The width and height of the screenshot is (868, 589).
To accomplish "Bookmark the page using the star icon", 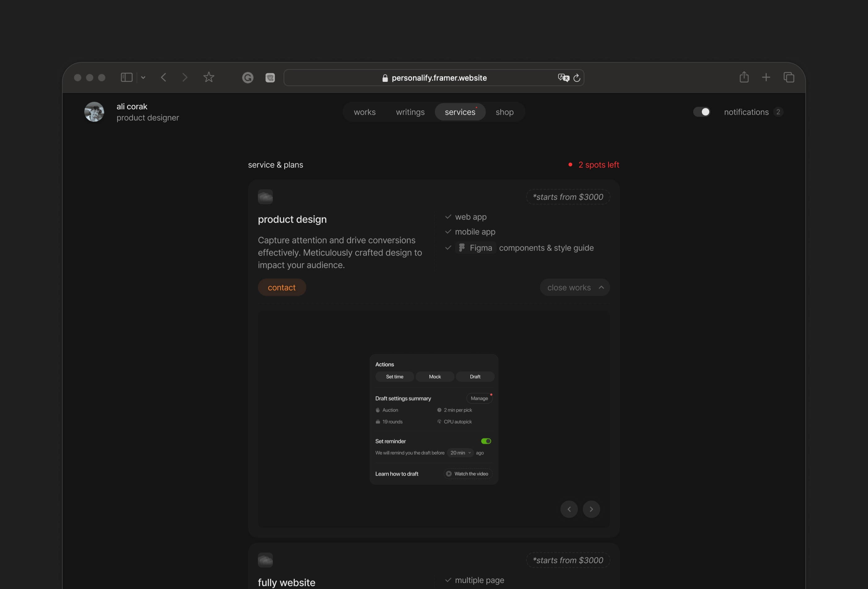I will [x=209, y=77].
